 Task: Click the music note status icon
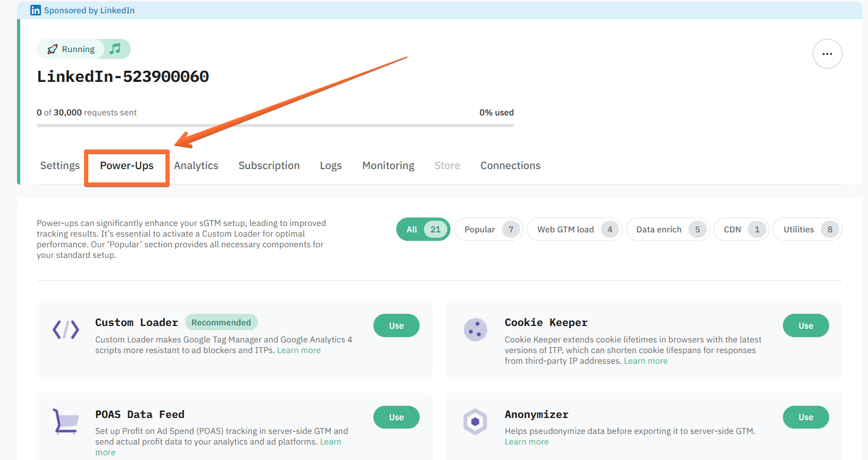[115, 49]
